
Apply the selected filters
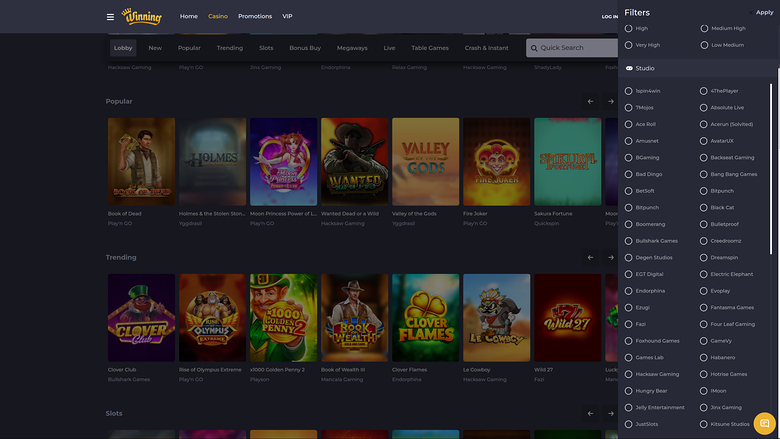pyautogui.click(x=765, y=12)
